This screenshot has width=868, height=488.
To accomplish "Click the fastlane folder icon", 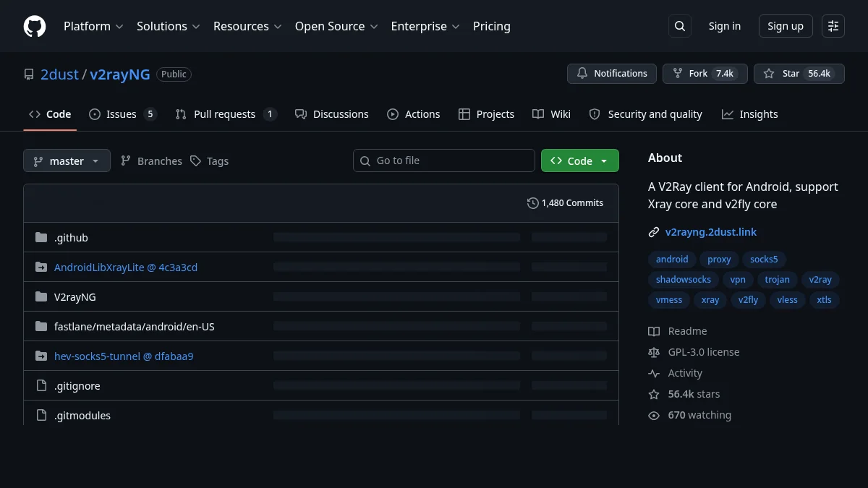I will 41,326.
